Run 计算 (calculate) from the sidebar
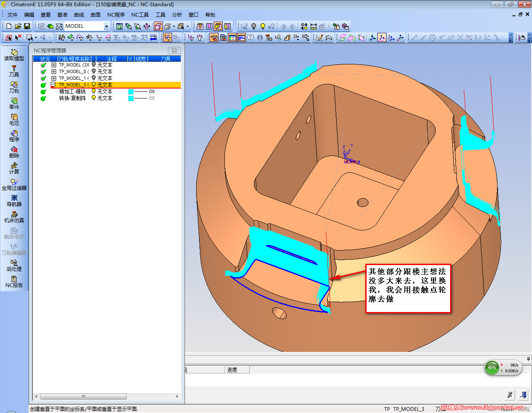532x413 pixels. pos(14,169)
